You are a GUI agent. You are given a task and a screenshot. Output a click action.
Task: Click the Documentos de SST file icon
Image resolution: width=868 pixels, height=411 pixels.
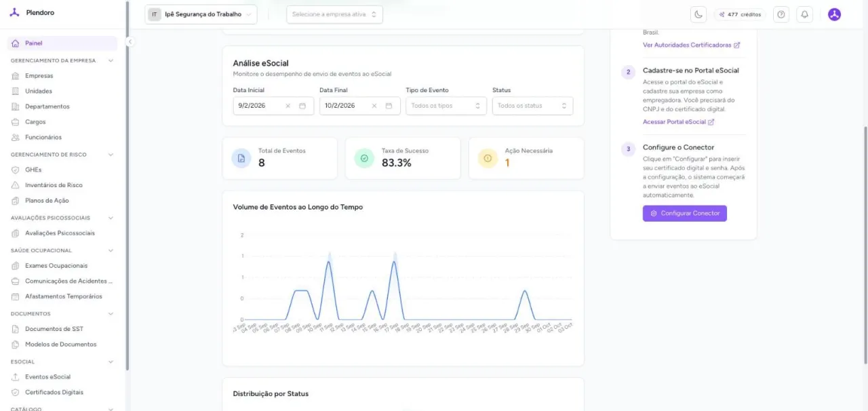click(x=16, y=329)
